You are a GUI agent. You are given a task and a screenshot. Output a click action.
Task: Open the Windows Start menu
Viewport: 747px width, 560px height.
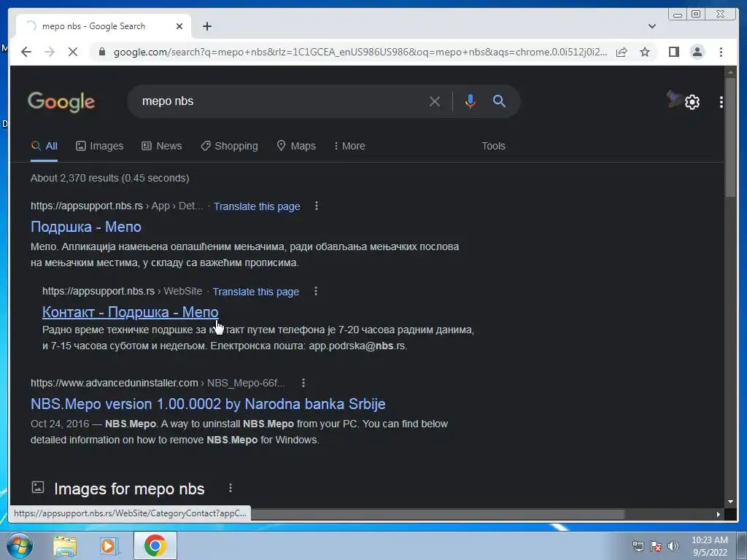20,545
